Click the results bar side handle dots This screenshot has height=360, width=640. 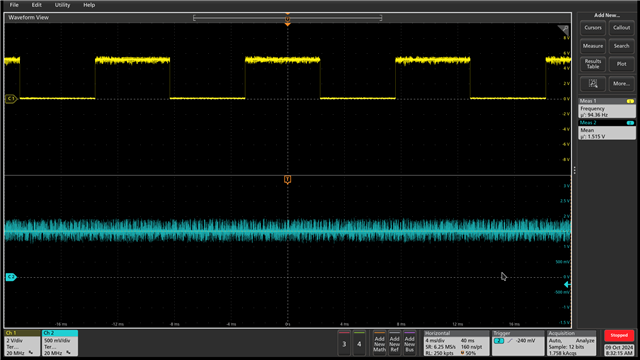point(574,170)
